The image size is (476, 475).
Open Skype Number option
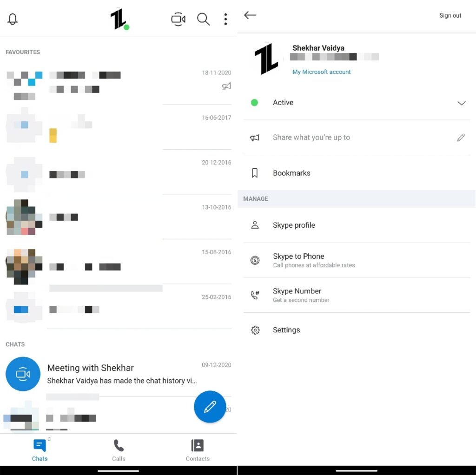pyautogui.click(x=357, y=295)
